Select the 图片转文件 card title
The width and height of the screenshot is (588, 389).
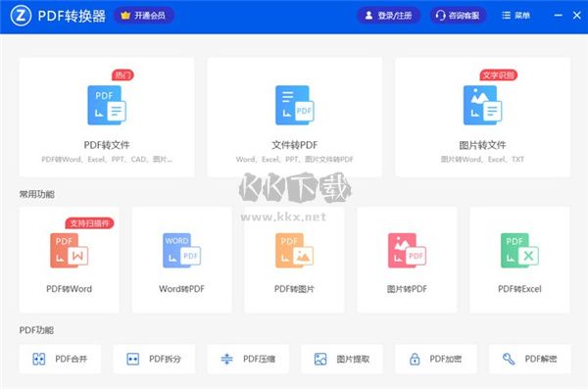point(482,145)
